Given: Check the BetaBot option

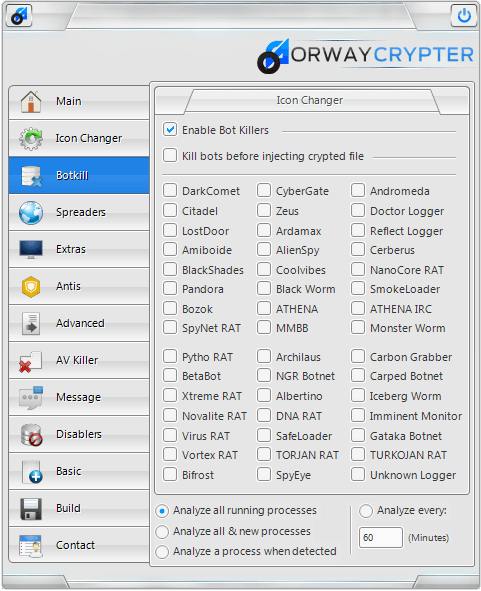Looking at the screenshot, I should coord(170,375).
